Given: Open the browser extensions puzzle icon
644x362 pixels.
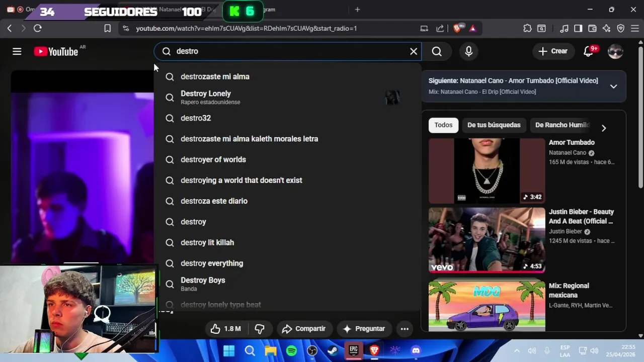Looking at the screenshot, I should [527, 28].
